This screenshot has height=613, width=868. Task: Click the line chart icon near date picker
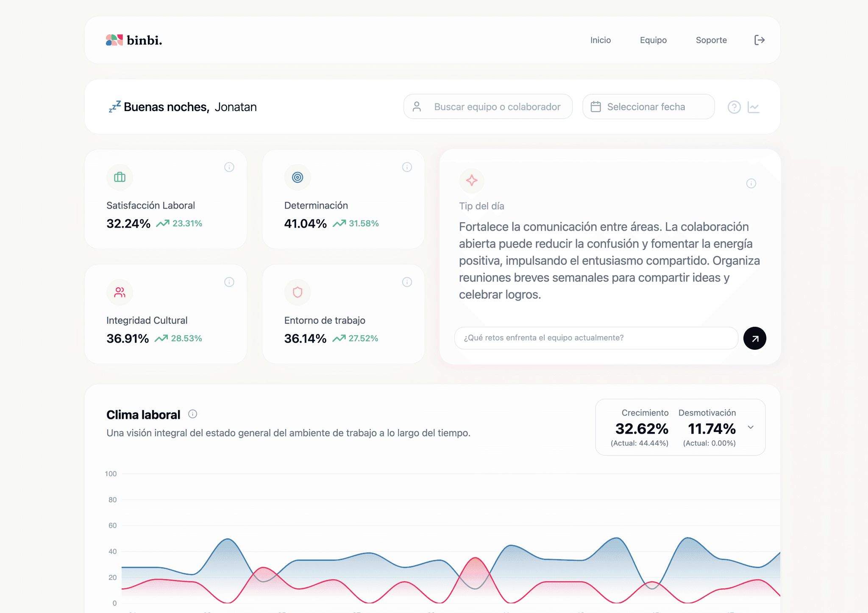pos(754,107)
